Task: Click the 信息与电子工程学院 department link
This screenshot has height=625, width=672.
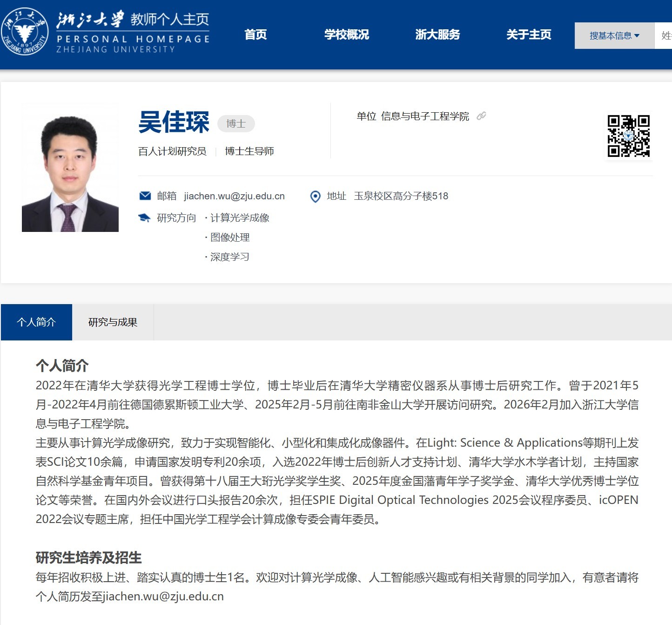Action: point(425,116)
